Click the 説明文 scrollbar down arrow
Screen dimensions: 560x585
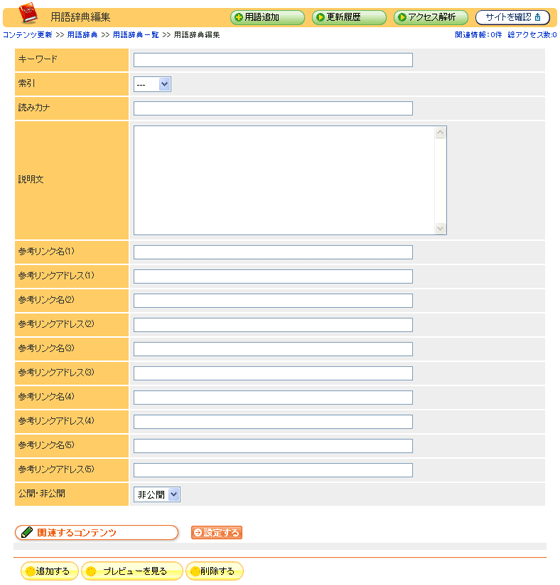[x=440, y=228]
